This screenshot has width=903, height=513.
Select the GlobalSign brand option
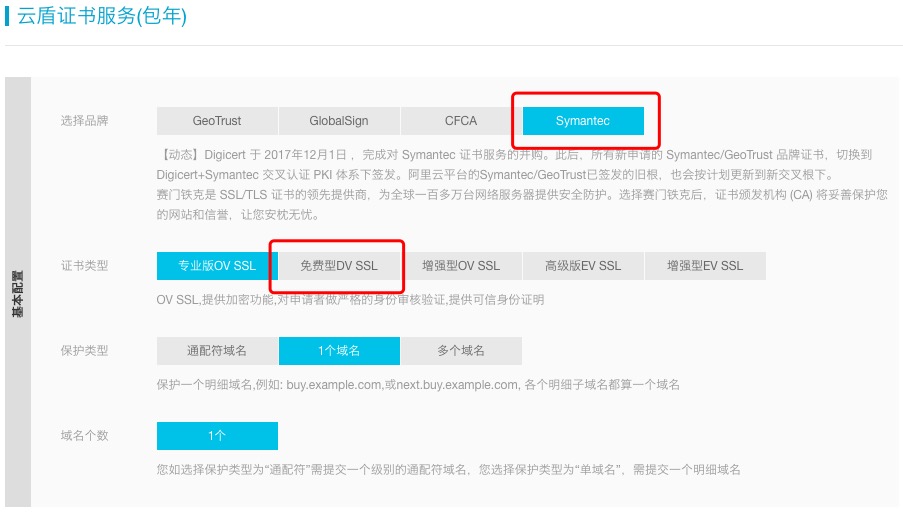pos(339,121)
